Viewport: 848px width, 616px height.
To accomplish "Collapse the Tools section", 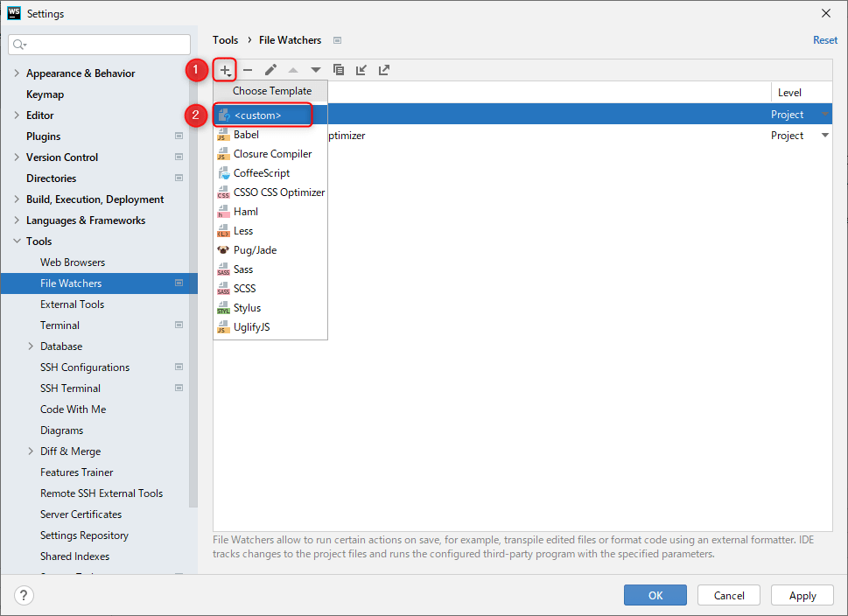I will [17, 241].
